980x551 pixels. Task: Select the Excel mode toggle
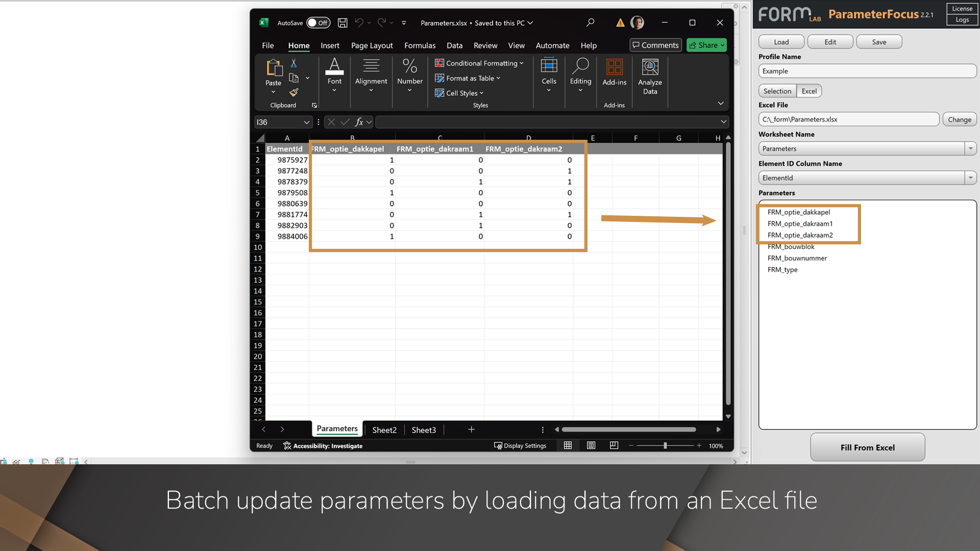point(809,91)
